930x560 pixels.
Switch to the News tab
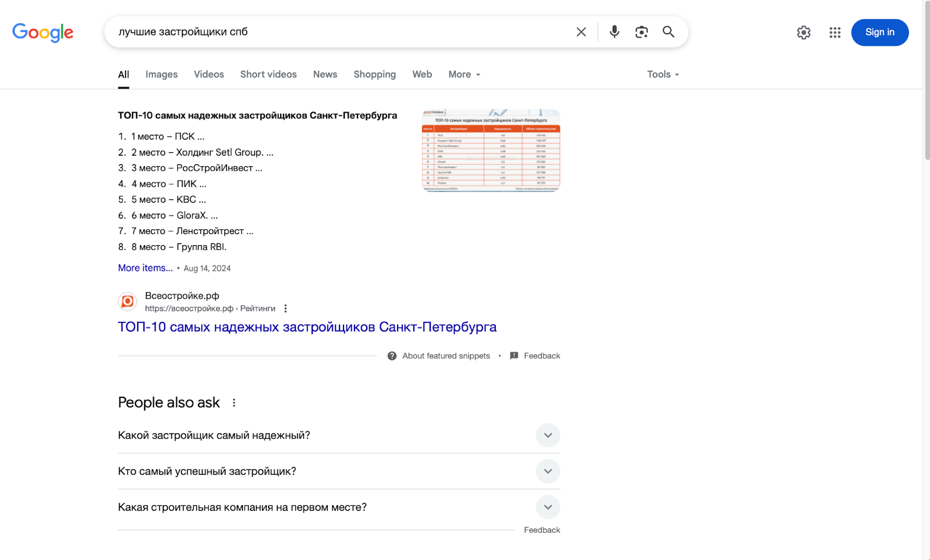pos(325,74)
